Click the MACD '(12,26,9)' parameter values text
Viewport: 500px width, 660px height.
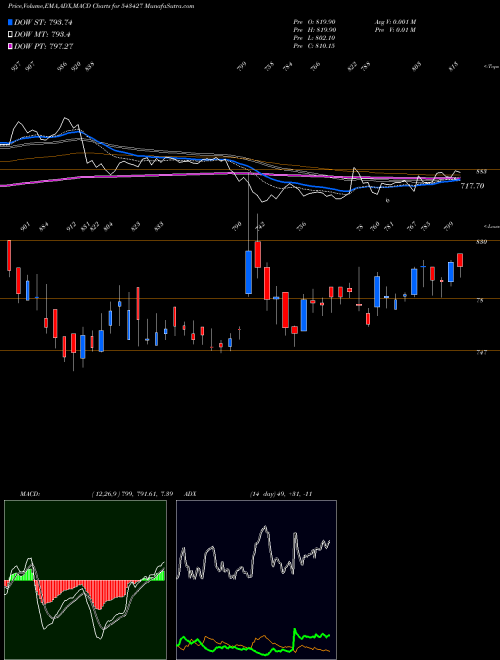132,494
